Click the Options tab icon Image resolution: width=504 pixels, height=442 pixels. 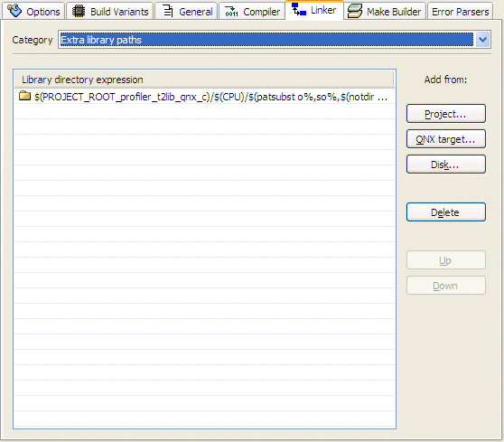[14, 10]
